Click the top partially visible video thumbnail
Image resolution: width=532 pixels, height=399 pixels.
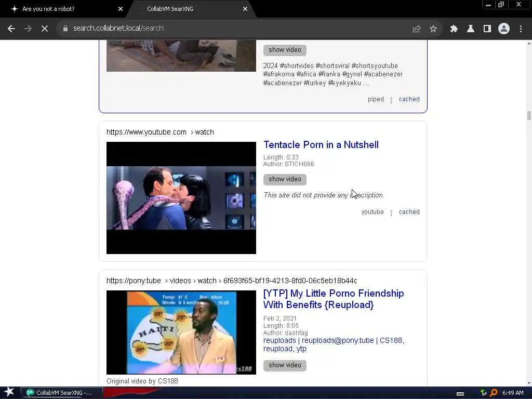click(181, 56)
